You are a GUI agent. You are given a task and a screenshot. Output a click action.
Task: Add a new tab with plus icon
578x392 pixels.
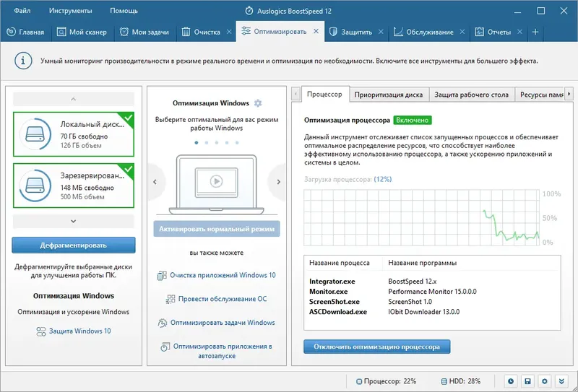click(535, 32)
